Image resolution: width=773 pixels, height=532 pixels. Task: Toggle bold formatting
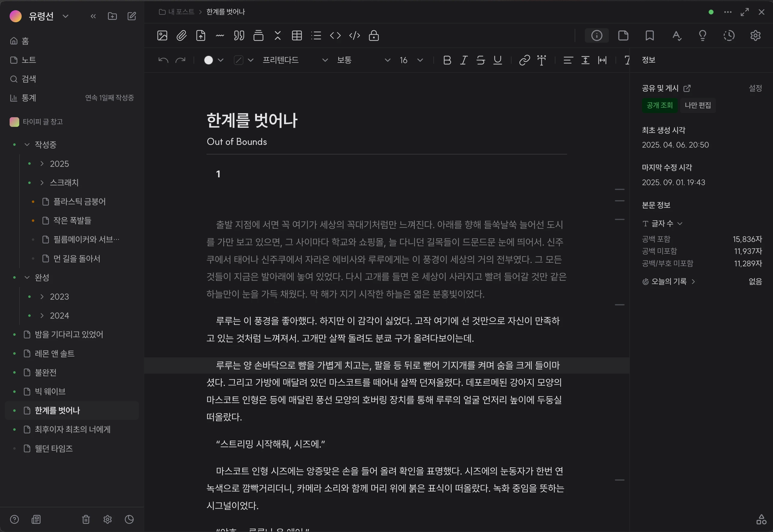447,60
